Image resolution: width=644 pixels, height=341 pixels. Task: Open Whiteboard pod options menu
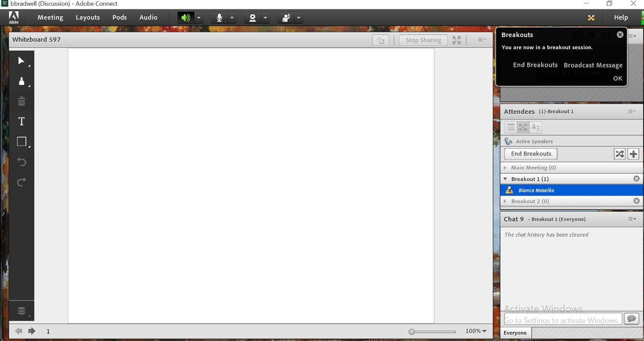coord(482,40)
